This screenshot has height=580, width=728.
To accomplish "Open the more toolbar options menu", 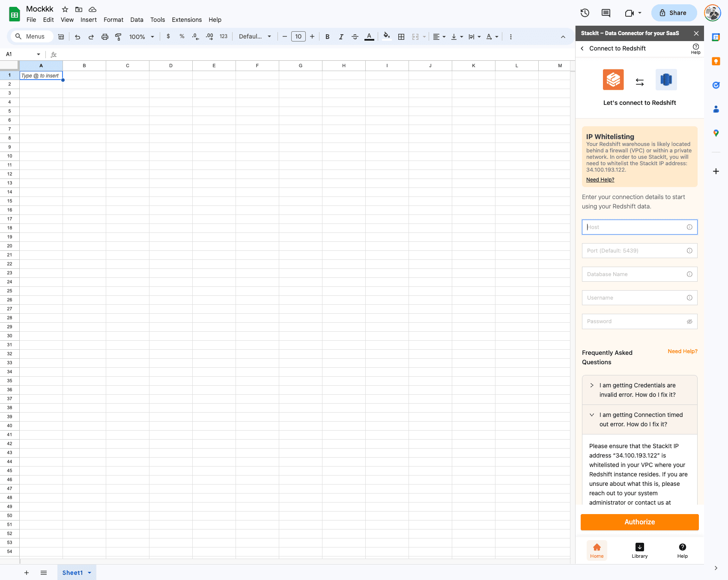I will 511,37.
